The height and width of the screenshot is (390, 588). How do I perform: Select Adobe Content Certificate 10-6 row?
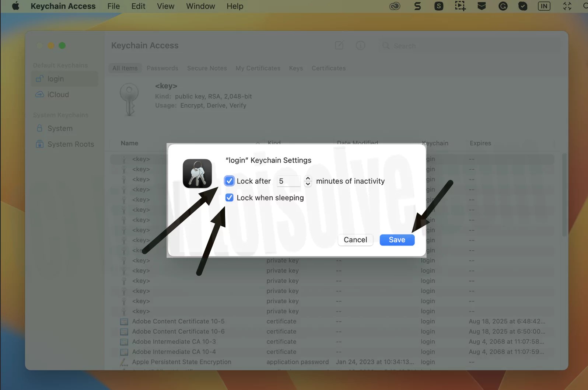[x=332, y=332]
